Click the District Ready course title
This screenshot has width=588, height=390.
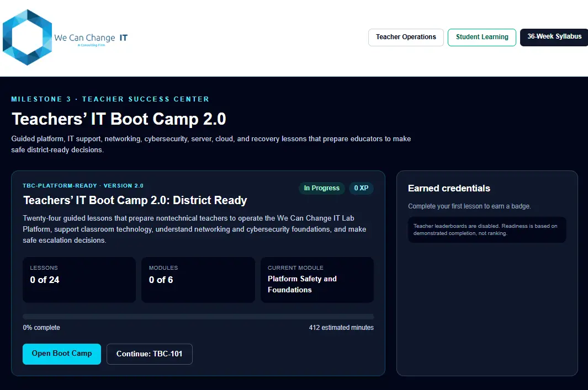[x=135, y=200]
